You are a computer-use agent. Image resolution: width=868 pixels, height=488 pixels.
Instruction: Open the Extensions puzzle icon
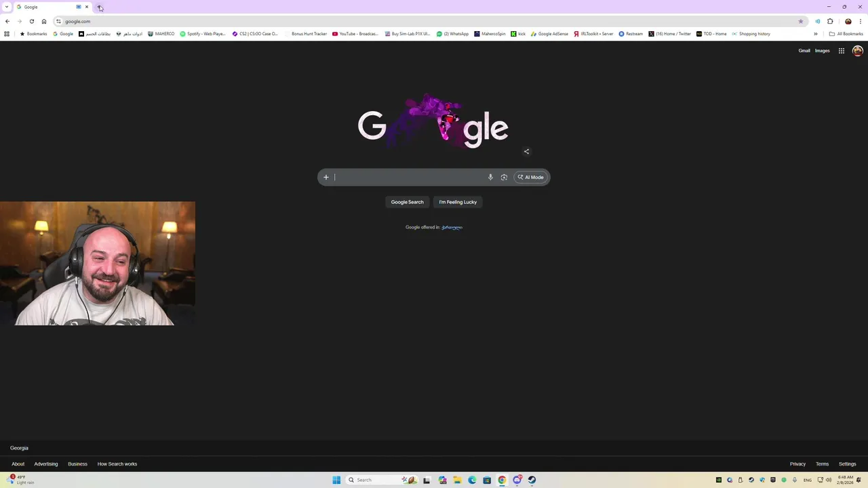830,21
